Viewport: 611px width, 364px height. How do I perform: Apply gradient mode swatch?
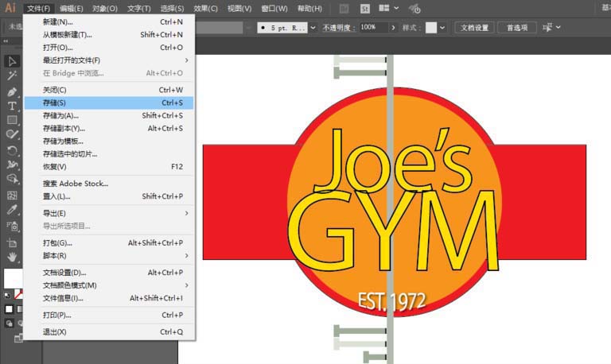tap(19, 309)
